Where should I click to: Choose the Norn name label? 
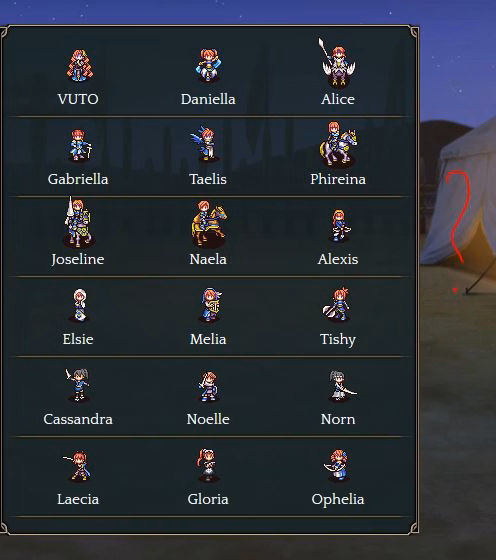click(338, 419)
